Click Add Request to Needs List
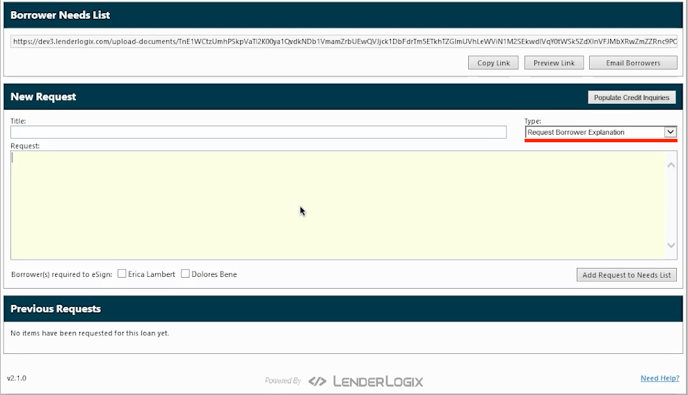 coord(627,275)
